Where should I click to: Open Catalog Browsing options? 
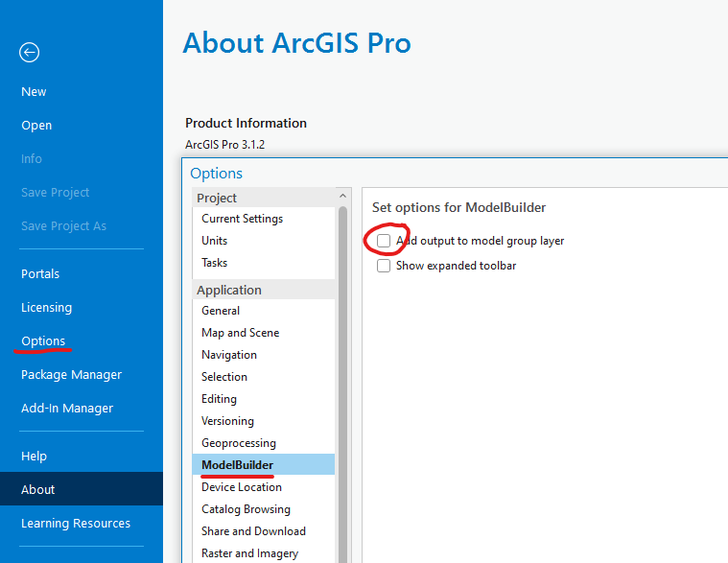click(263, 509)
